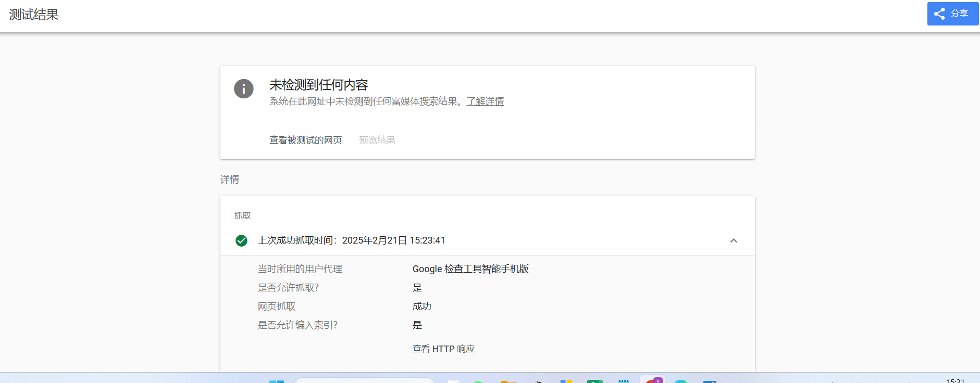Click the 预览结果 button
The height and width of the screenshot is (383, 980).
coord(377,140)
